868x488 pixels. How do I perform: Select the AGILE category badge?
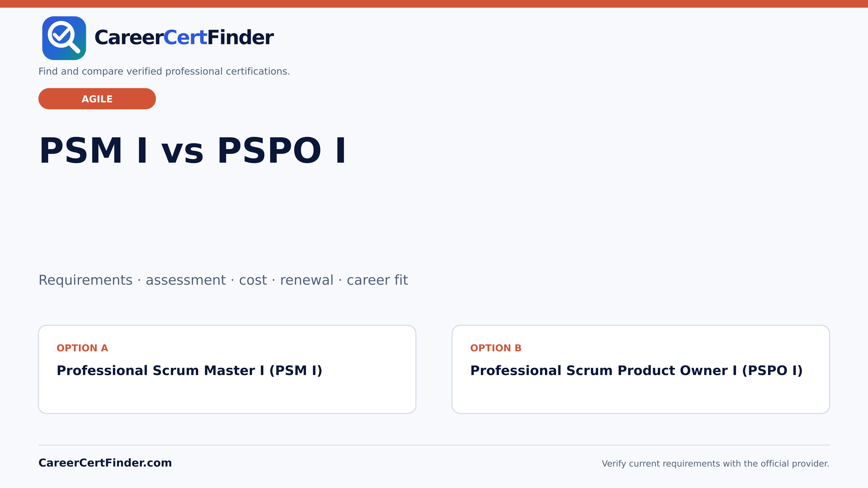click(97, 99)
